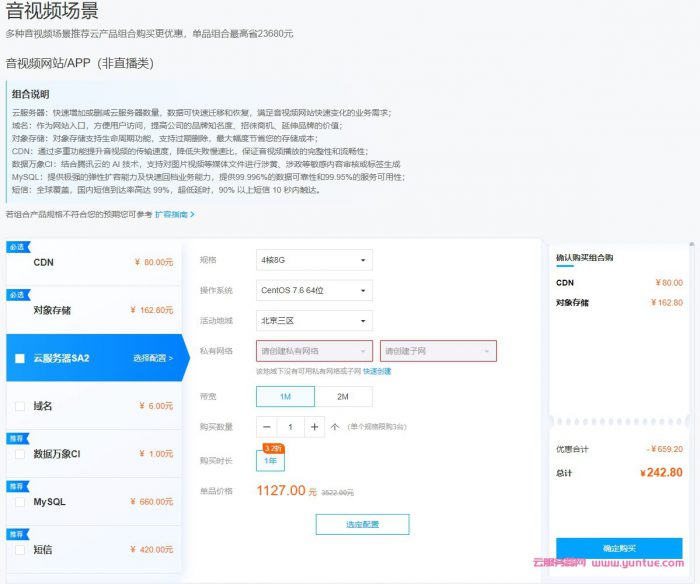This screenshot has width=700, height=584.
Task: Expand the CentOS 7.6 64位 system dropdown
Action: point(314,291)
